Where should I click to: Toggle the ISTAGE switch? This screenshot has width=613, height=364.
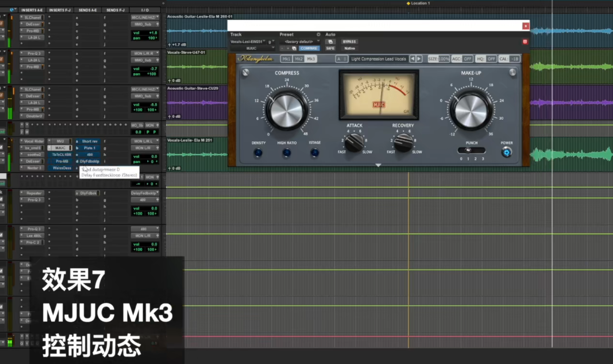pos(314,153)
